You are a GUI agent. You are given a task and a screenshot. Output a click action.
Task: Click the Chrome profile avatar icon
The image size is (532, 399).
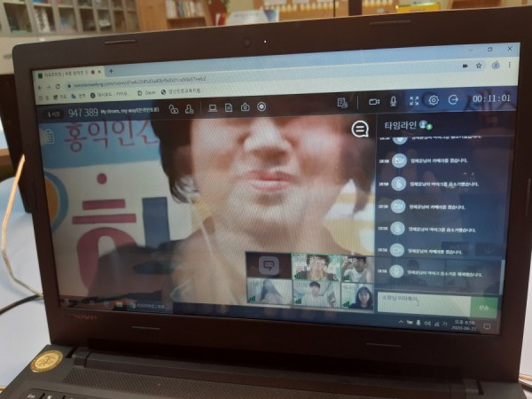496,66
